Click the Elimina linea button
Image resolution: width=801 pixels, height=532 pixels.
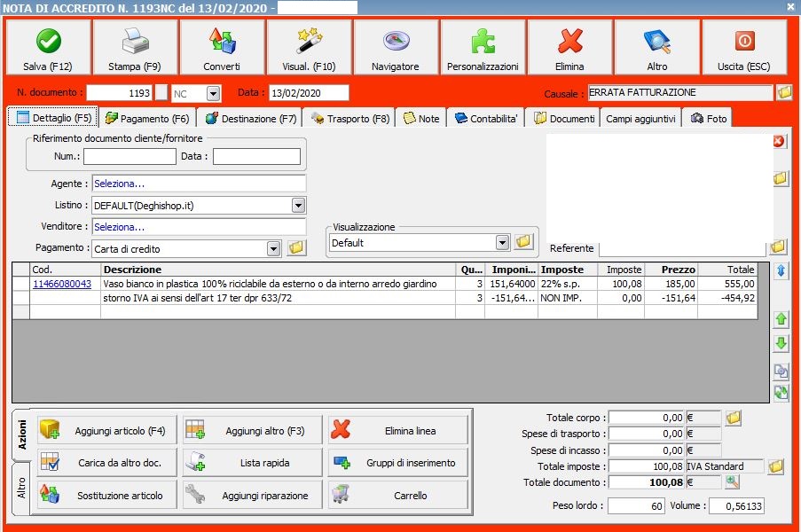pos(398,430)
